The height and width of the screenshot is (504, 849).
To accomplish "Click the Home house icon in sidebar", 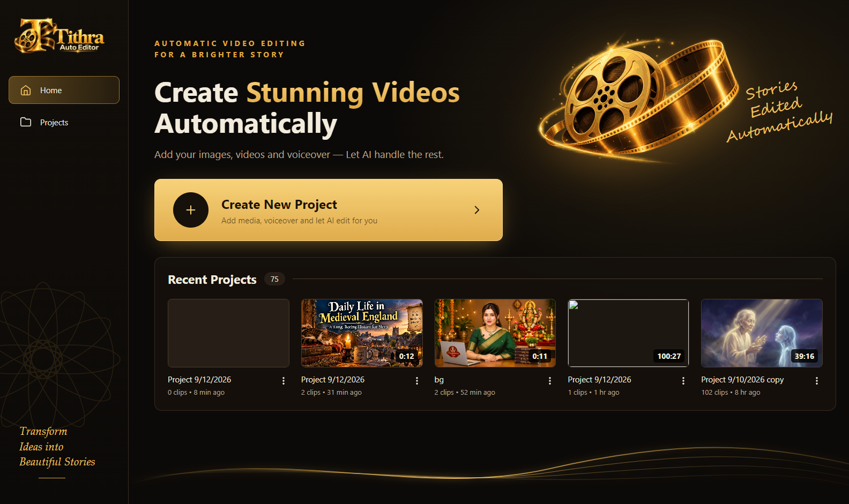I will tap(26, 90).
